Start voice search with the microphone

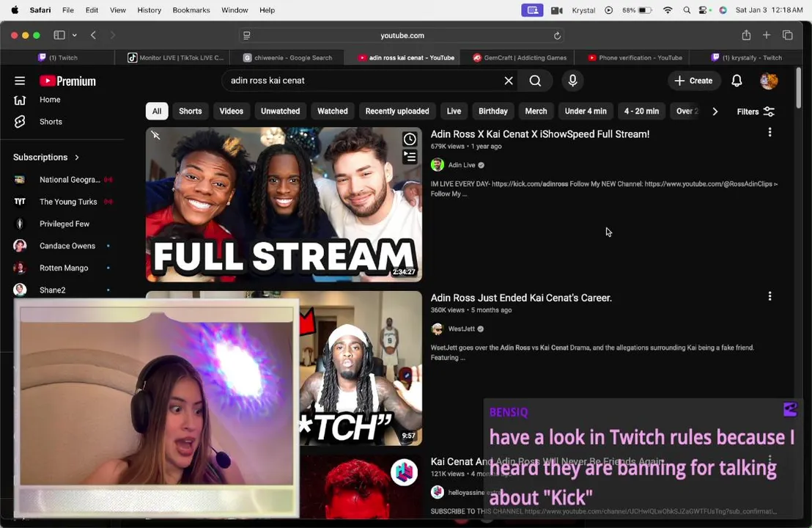click(x=573, y=81)
